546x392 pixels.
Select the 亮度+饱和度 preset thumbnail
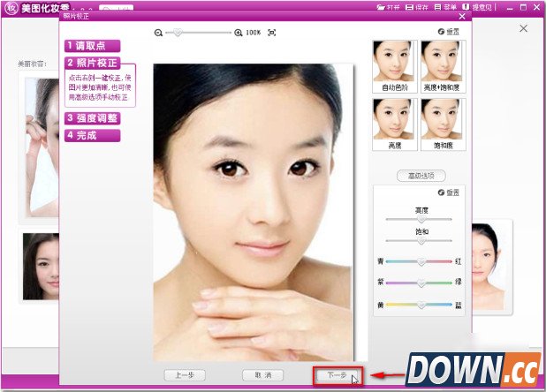pos(443,62)
